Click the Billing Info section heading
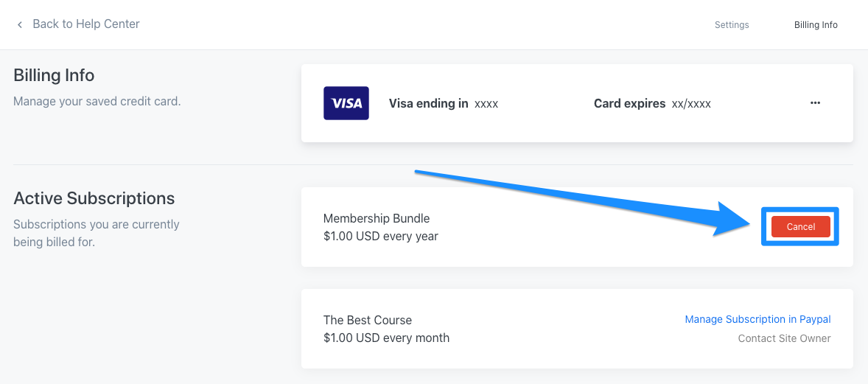 54,75
